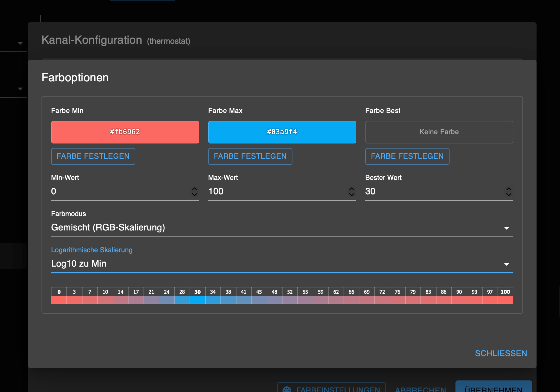The height and width of the screenshot is (392, 560).
Task: Click Farbe Festlegen under Farbe Best
Action: 407,156
